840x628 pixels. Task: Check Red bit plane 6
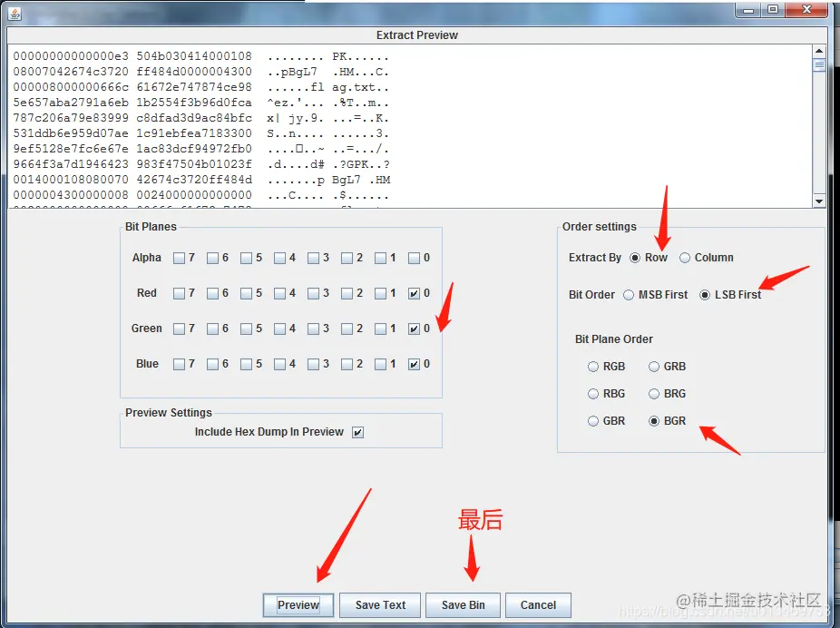coord(212,294)
